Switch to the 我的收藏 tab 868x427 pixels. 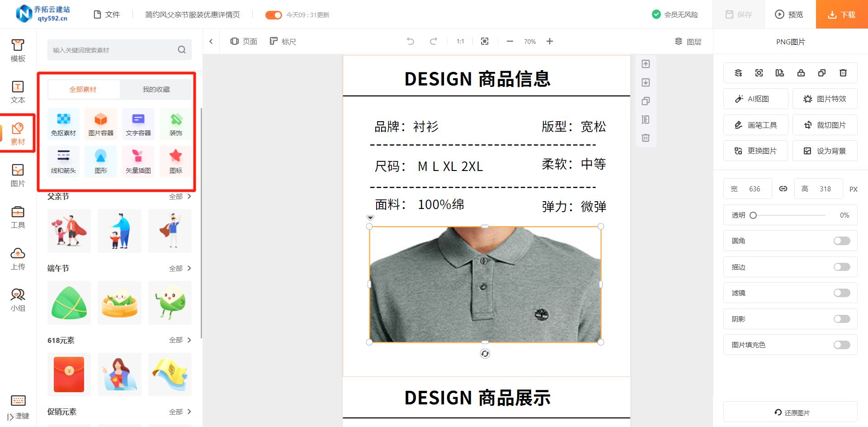(x=156, y=89)
